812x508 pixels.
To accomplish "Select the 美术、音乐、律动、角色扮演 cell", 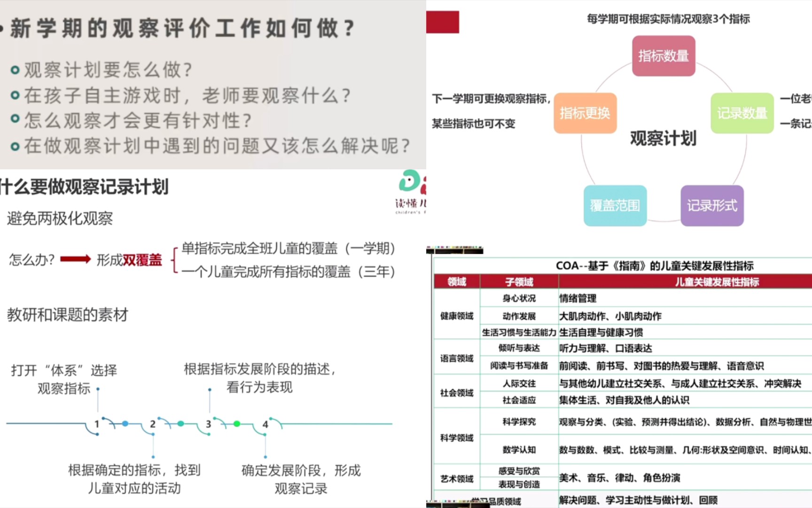I will [x=686, y=477].
